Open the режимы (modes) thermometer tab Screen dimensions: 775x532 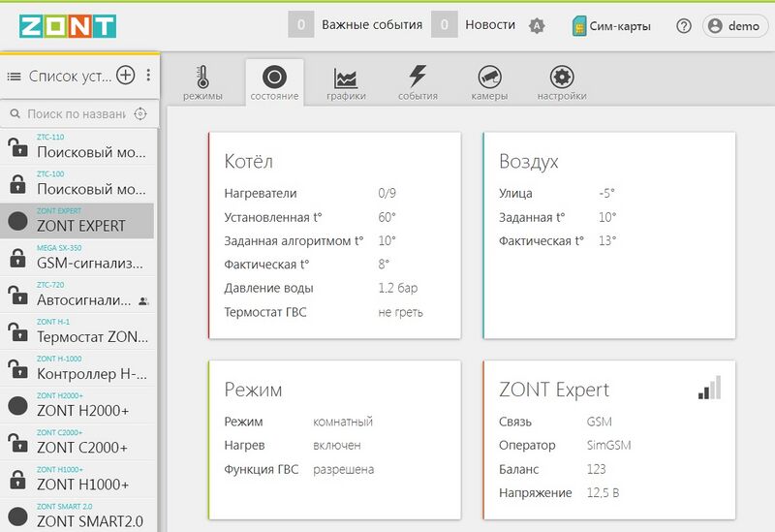(202, 83)
